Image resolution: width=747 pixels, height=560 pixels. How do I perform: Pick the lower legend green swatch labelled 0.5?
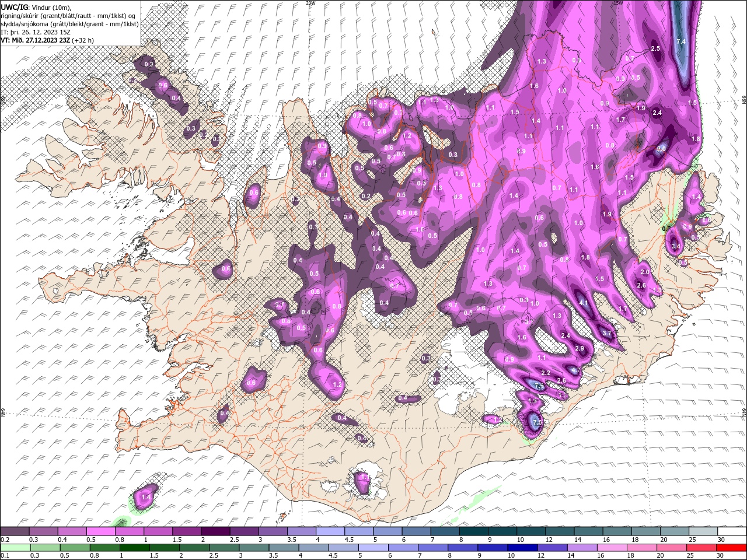[x=75, y=548]
